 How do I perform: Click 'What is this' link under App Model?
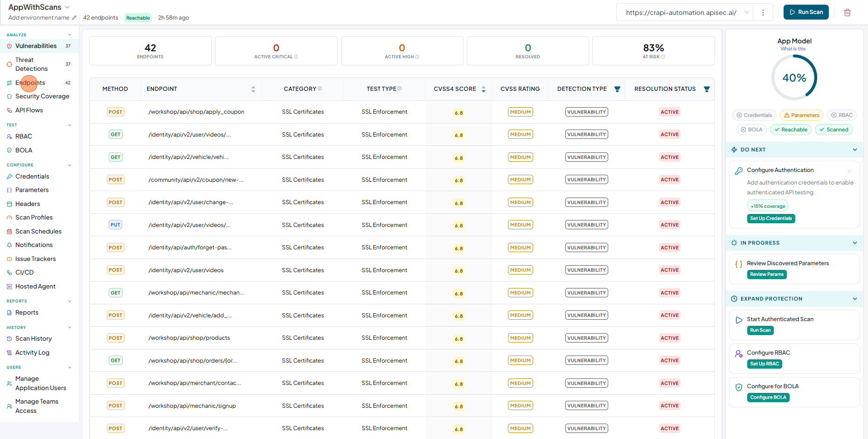pos(793,49)
